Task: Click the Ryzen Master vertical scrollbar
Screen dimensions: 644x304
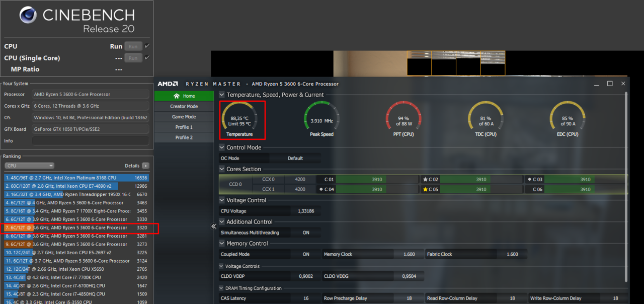Action: (x=626, y=186)
